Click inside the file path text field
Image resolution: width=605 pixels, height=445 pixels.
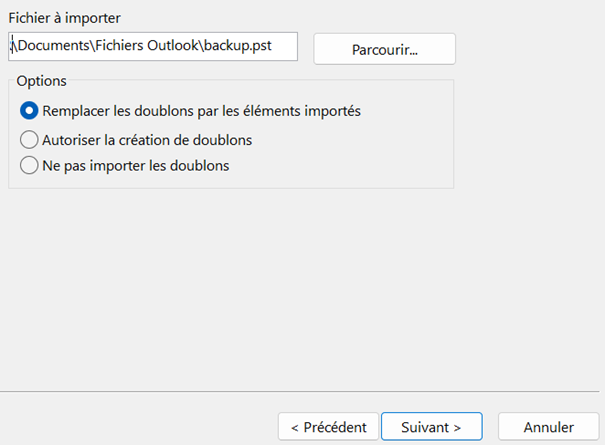pos(153,46)
